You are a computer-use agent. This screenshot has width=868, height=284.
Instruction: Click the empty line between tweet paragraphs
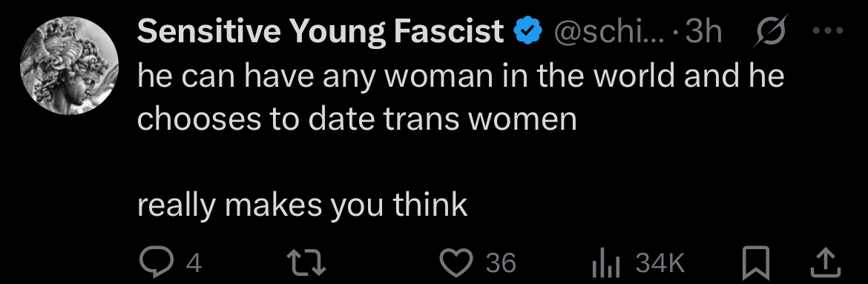point(461,162)
